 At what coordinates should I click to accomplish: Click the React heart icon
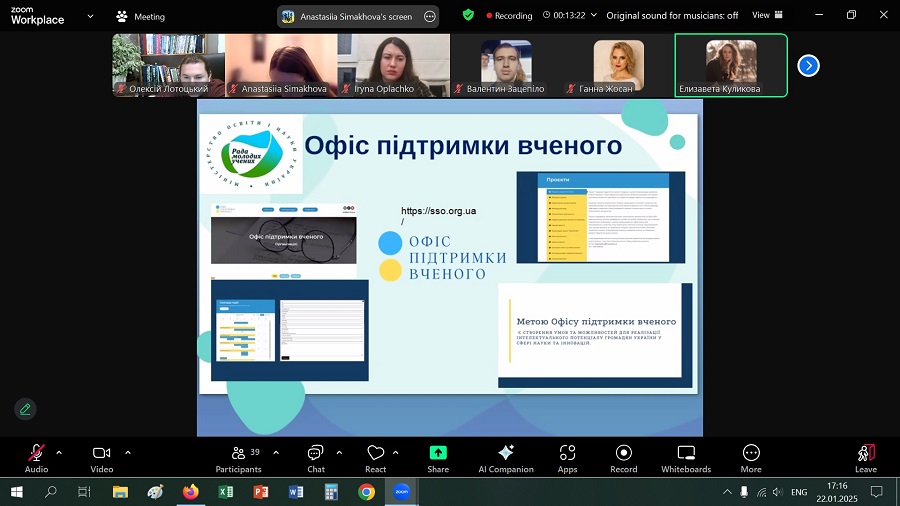(375, 458)
